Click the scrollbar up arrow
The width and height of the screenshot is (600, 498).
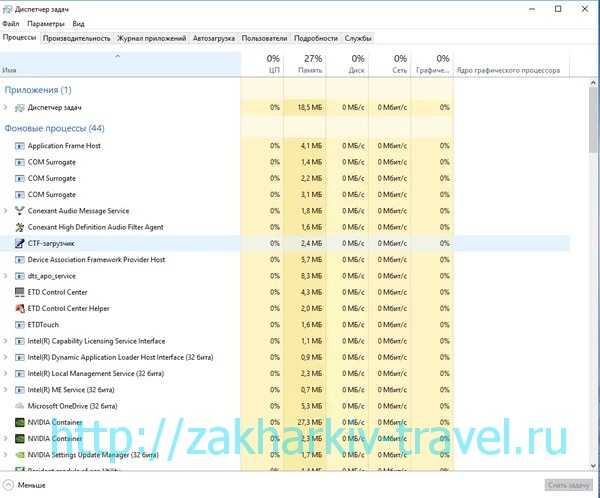point(593,83)
